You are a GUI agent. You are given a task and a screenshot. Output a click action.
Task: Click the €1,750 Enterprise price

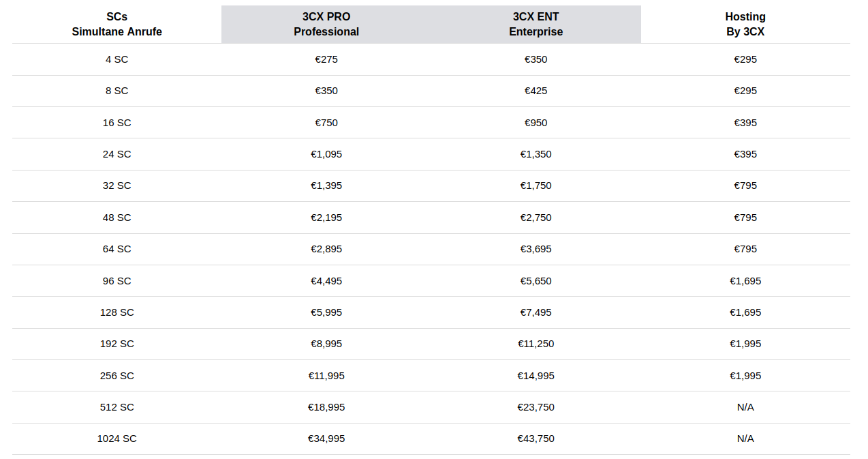click(x=536, y=186)
